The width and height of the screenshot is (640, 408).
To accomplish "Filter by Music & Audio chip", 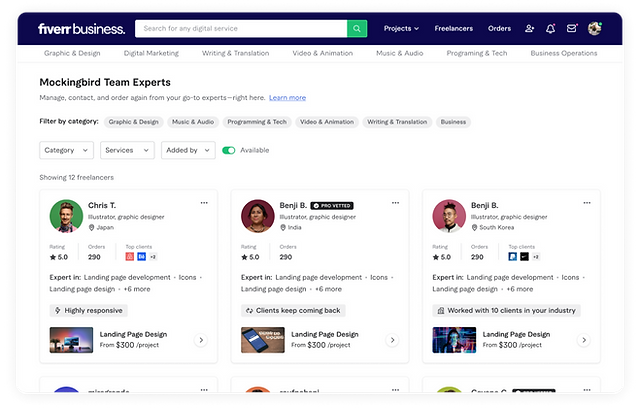I will pos(193,122).
